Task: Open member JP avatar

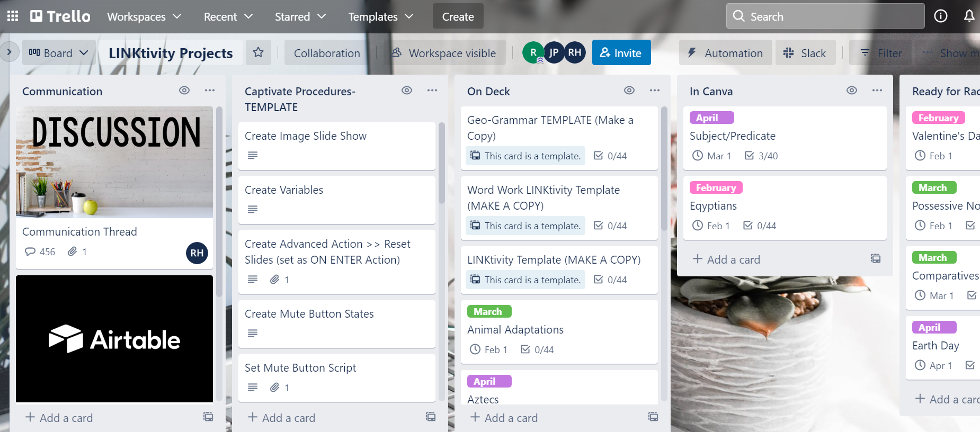Action: click(x=554, y=52)
